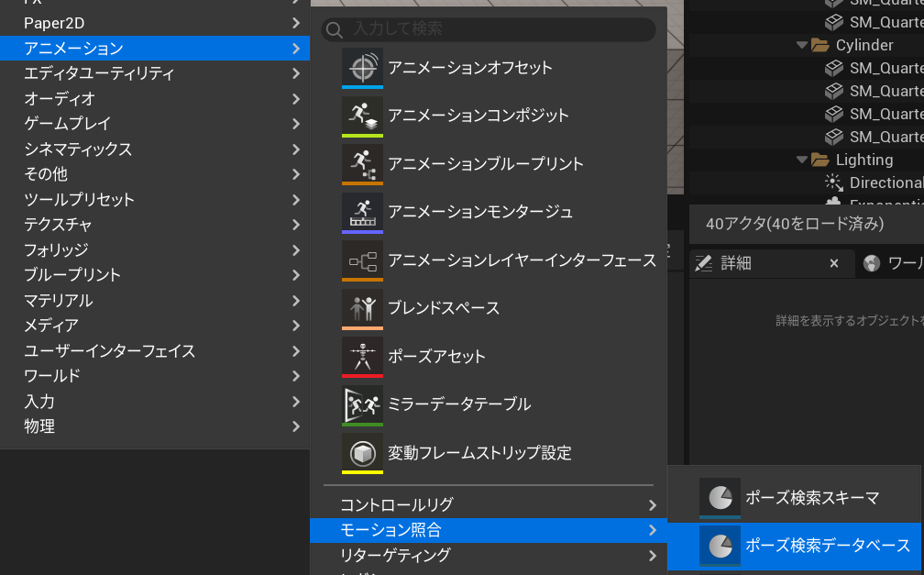924x575 pixels.
Task: Click the Cylinder folder icon in the outliner
Action: (819, 45)
